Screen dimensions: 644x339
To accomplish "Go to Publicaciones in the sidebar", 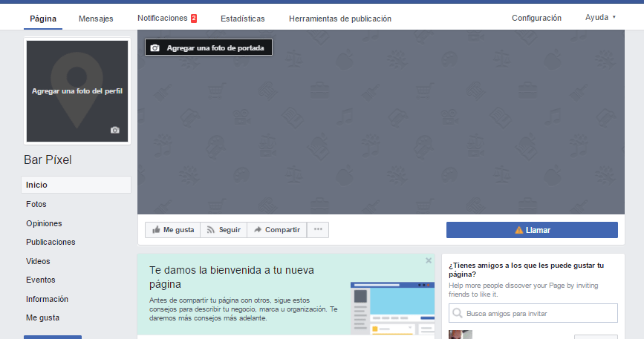I will coord(51,242).
